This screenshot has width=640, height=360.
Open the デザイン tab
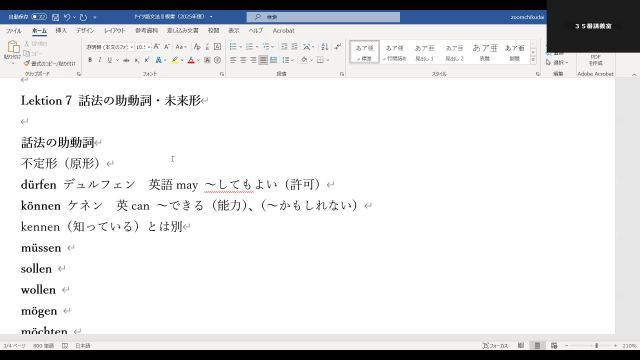tap(85, 31)
